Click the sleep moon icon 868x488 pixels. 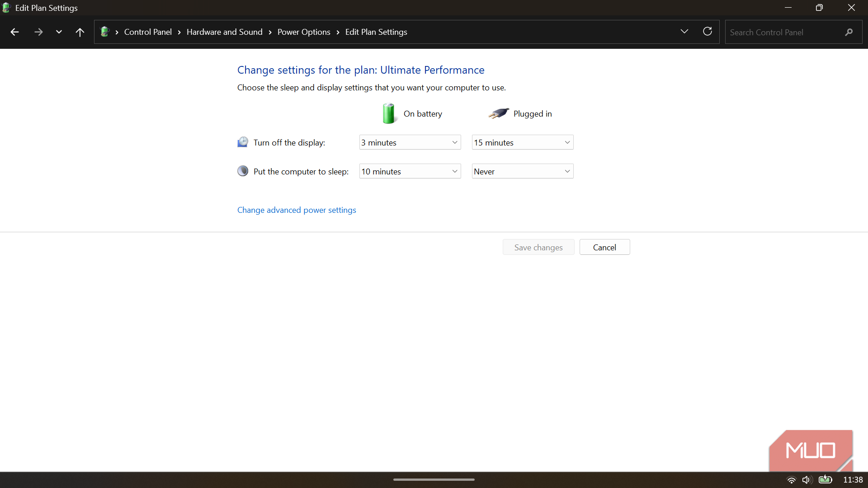pos(243,171)
